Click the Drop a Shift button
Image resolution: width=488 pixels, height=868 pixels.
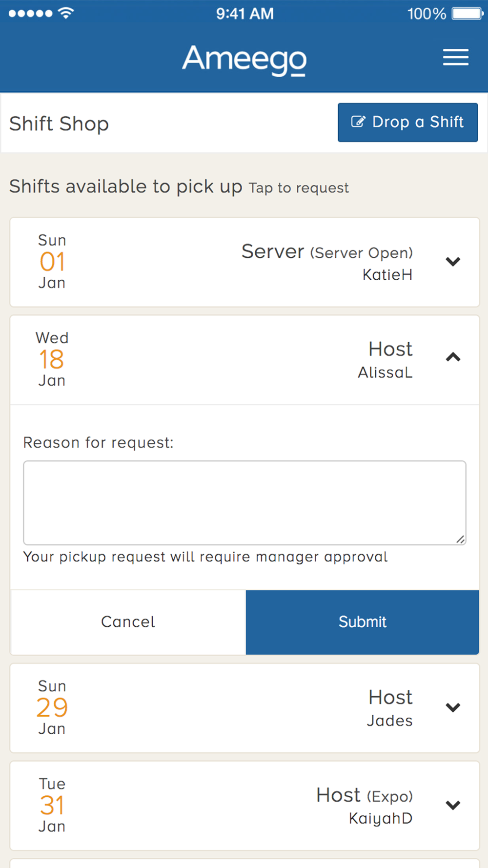click(x=407, y=122)
